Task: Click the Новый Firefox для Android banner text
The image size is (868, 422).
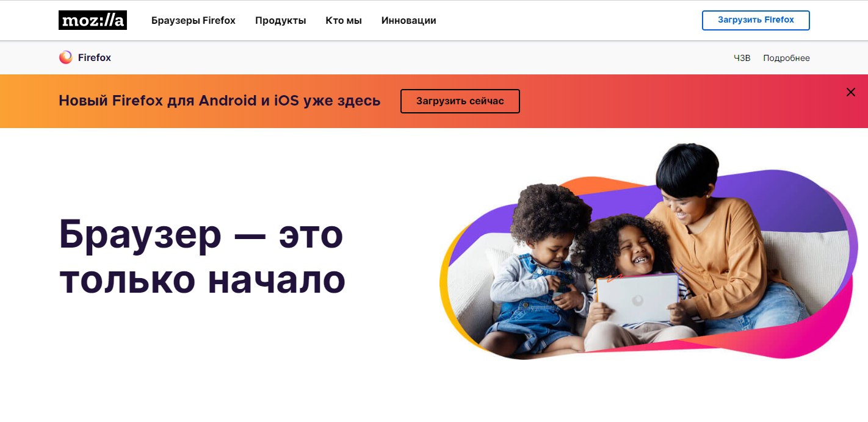Action: pos(220,101)
